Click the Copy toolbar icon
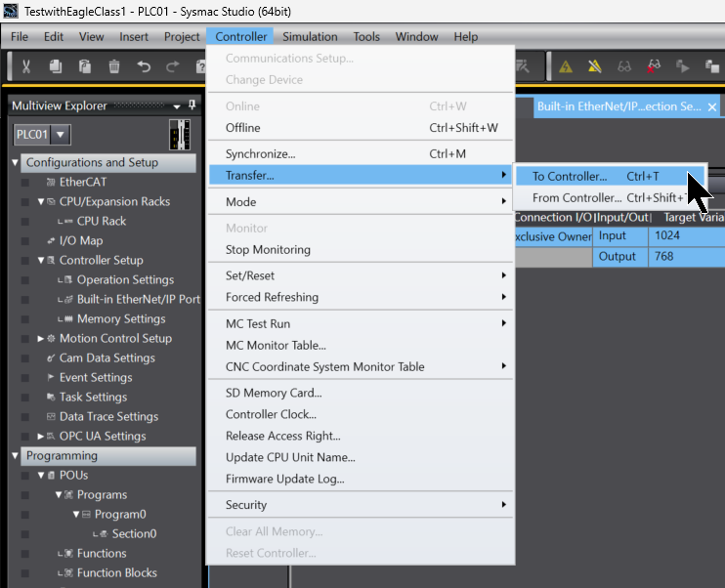 tap(56, 67)
